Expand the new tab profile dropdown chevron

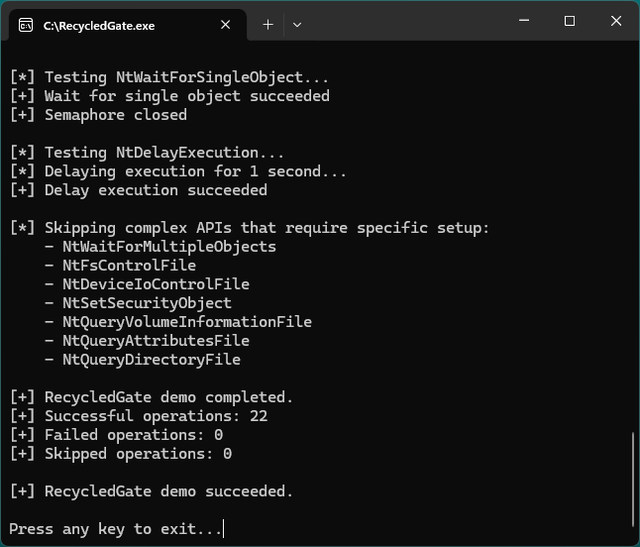[297, 25]
